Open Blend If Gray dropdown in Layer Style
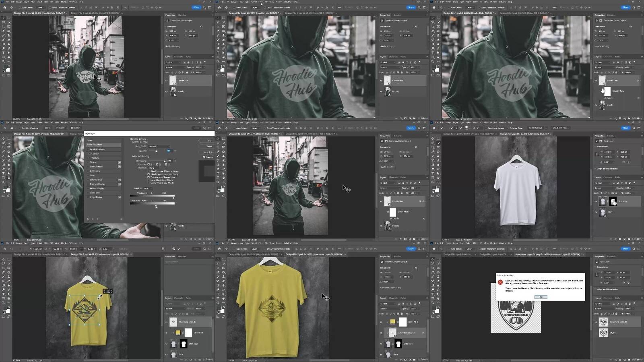The width and height of the screenshot is (644, 362). 148,188
